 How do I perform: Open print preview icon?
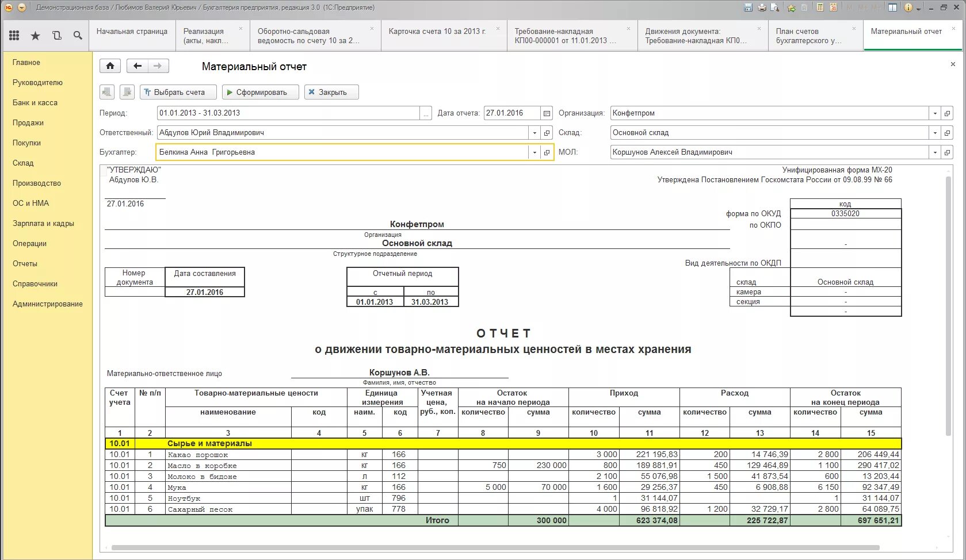[x=775, y=7]
